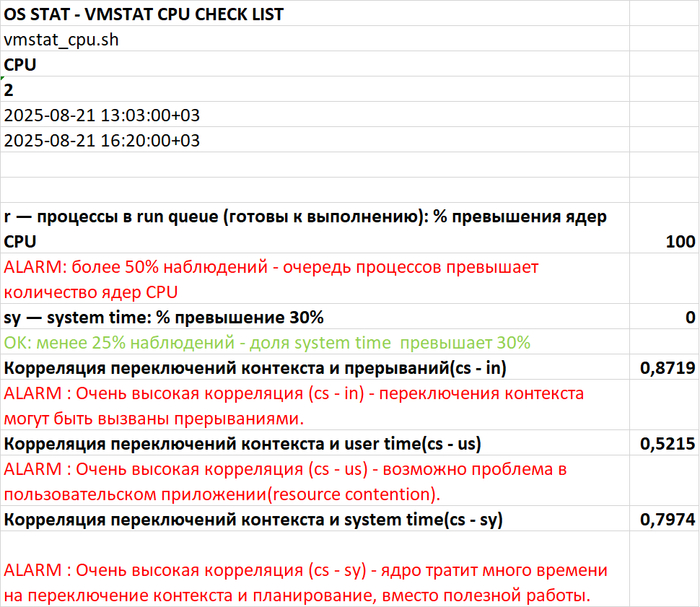Click the cell with CPU count 2
The width and height of the screenshot is (700, 607).
[10, 89]
